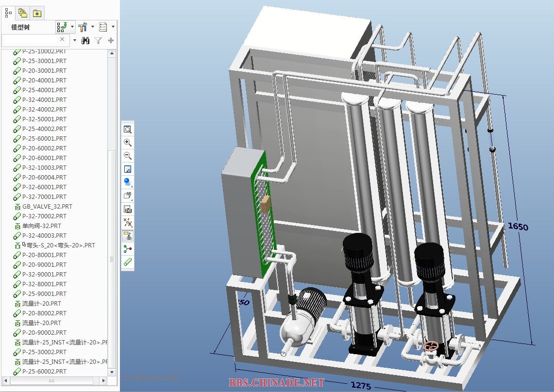Screen dimensions: 554x392
Task: Click the Refit view icon
Action: click(128, 130)
